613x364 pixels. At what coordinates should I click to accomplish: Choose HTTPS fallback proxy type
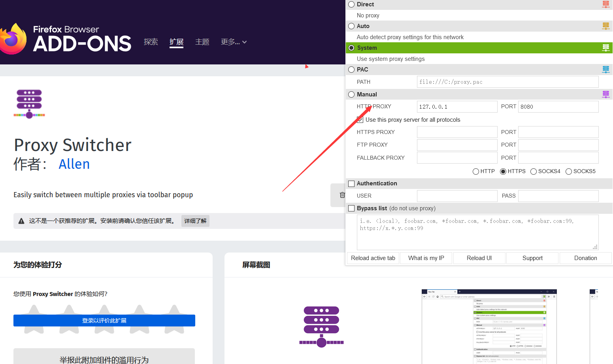pyautogui.click(x=503, y=172)
